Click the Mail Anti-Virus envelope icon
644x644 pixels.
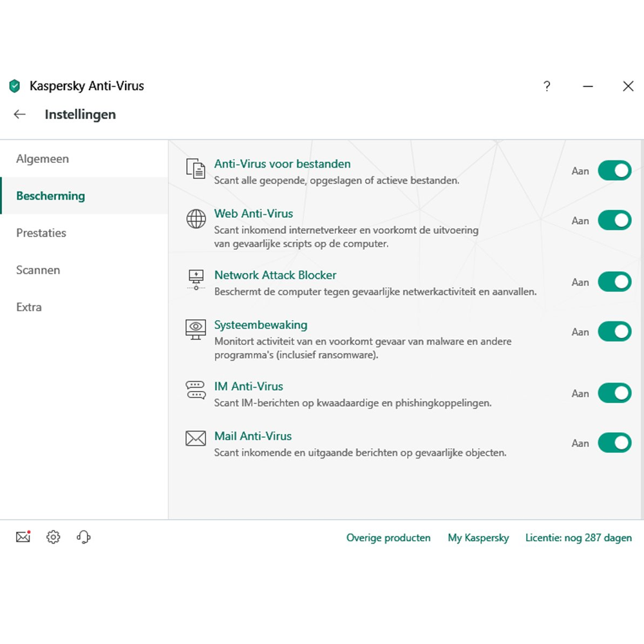(196, 438)
